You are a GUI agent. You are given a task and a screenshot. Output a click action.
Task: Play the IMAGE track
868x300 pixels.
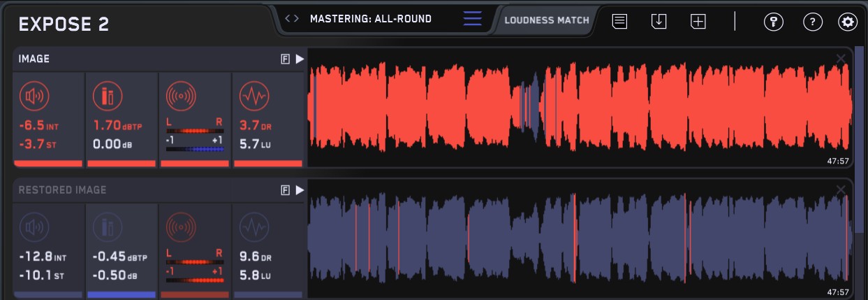click(300, 59)
